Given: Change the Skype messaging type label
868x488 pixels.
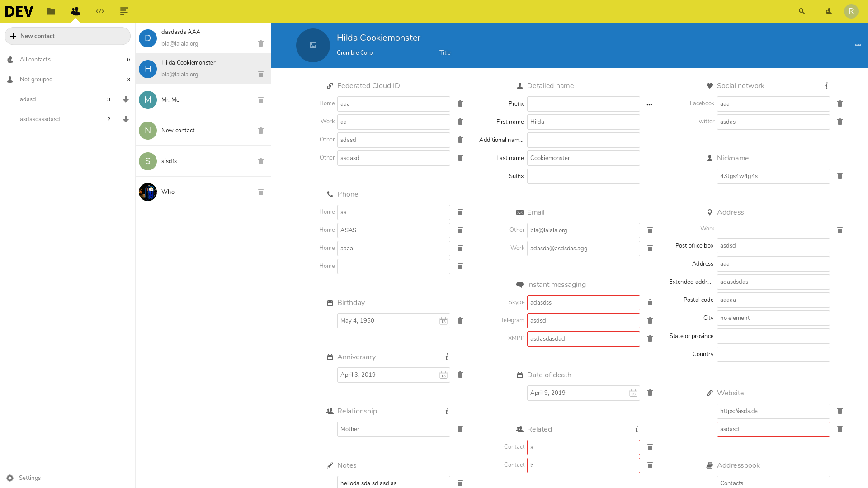Looking at the screenshot, I should 516,302.
